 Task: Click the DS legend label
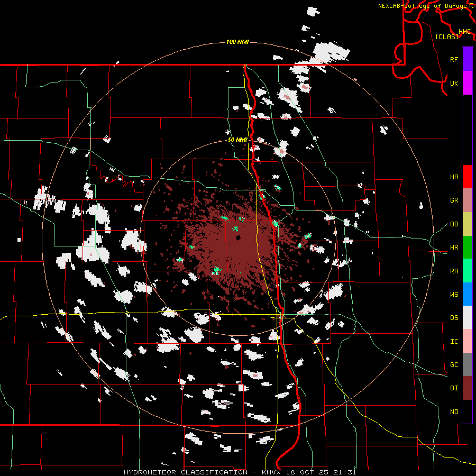click(454, 318)
